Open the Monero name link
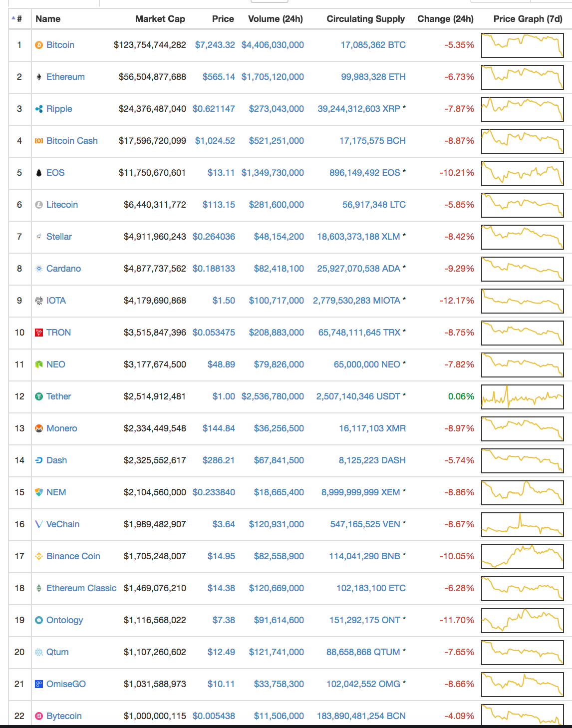This screenshot has height=728, width=572. pos(62,428)
